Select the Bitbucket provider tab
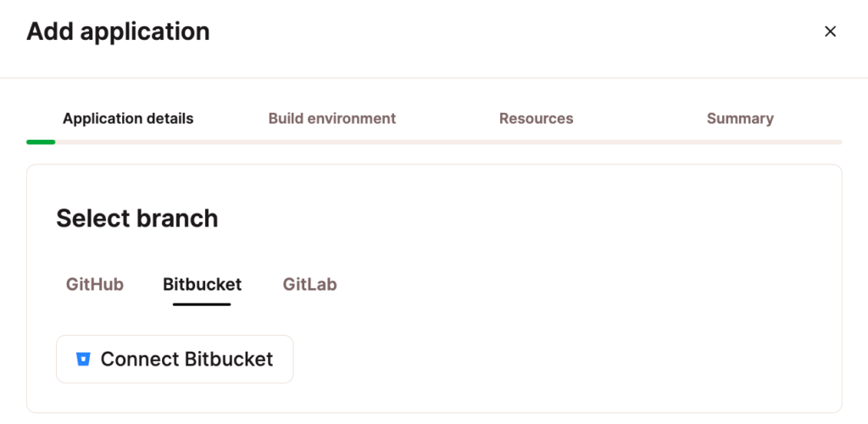 (202, 284)
